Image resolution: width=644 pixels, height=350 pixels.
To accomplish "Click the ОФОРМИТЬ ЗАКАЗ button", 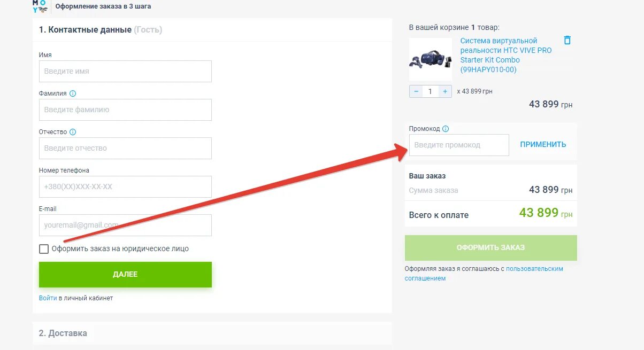I will [x=491, y=248].
